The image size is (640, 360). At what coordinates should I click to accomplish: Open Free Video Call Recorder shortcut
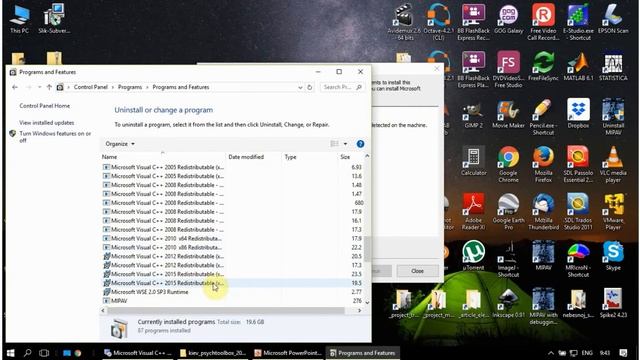(x=543, y=22)
